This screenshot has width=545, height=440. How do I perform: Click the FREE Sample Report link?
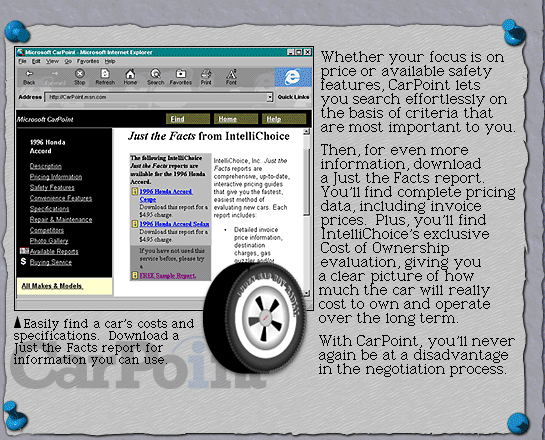tap(168, 276)
